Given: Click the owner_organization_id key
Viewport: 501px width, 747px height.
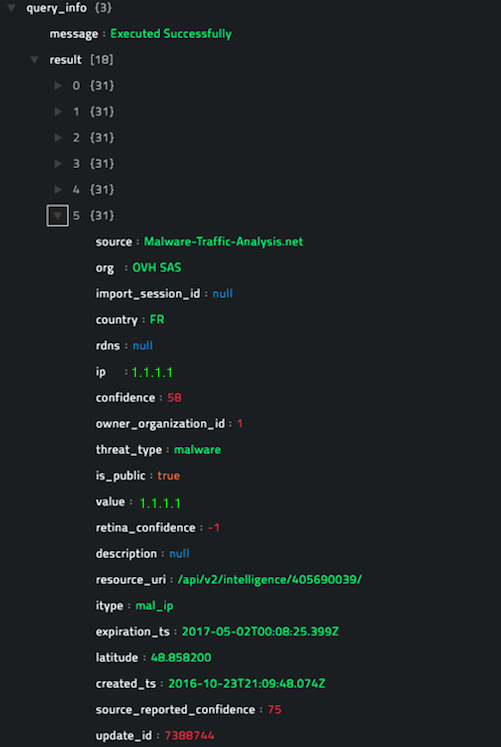Looking at the screenshot, I should pyautogui.click(x=160, y=424).
